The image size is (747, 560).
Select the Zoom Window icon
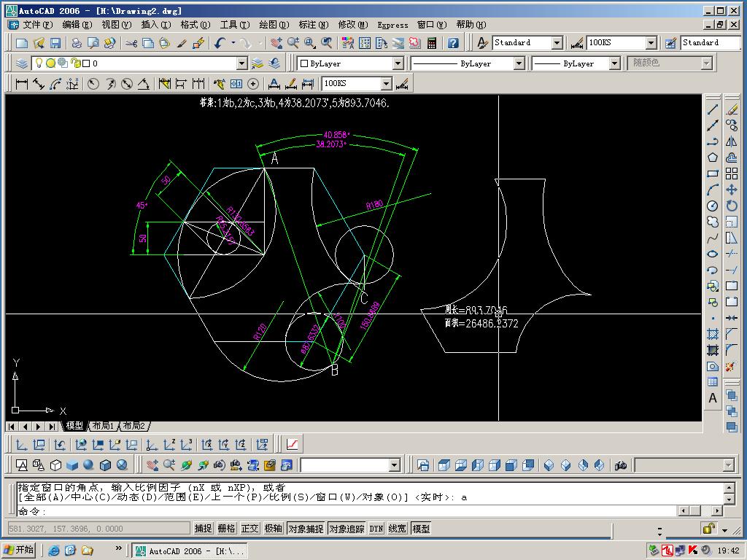click(310, 43)
